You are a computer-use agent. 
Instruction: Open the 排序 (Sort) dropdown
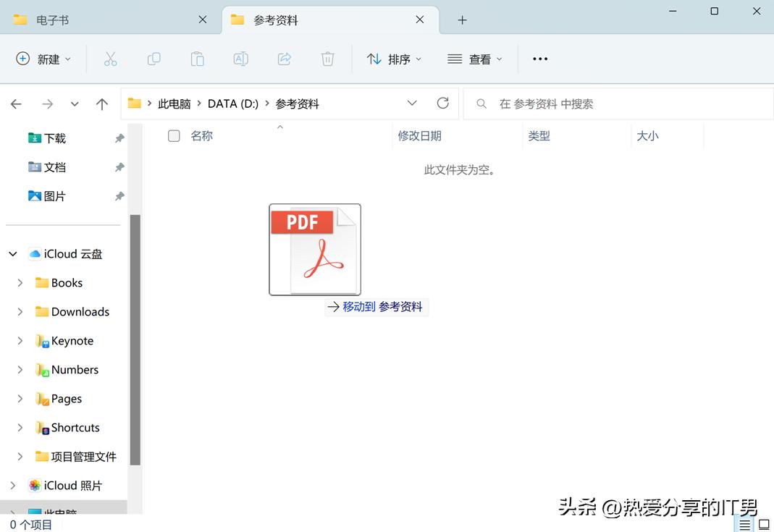394,59
